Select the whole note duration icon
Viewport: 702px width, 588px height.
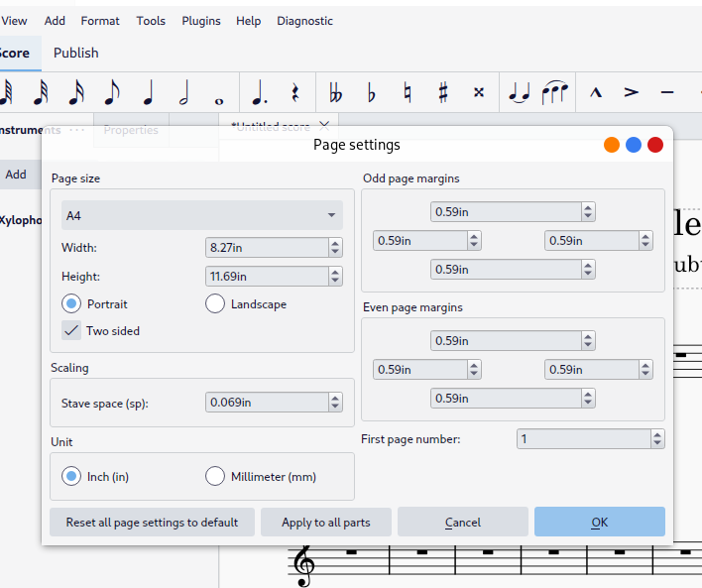point(219,101)
